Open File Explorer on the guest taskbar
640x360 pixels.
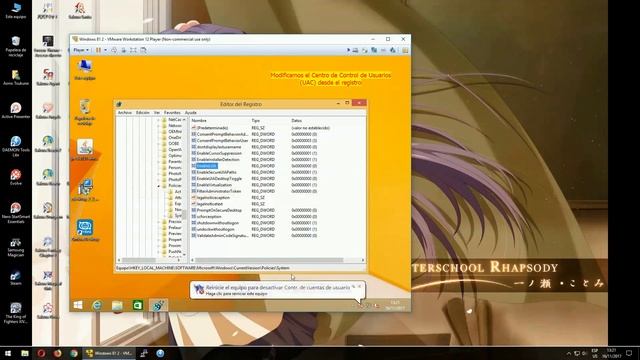click(x=117, y=305)
